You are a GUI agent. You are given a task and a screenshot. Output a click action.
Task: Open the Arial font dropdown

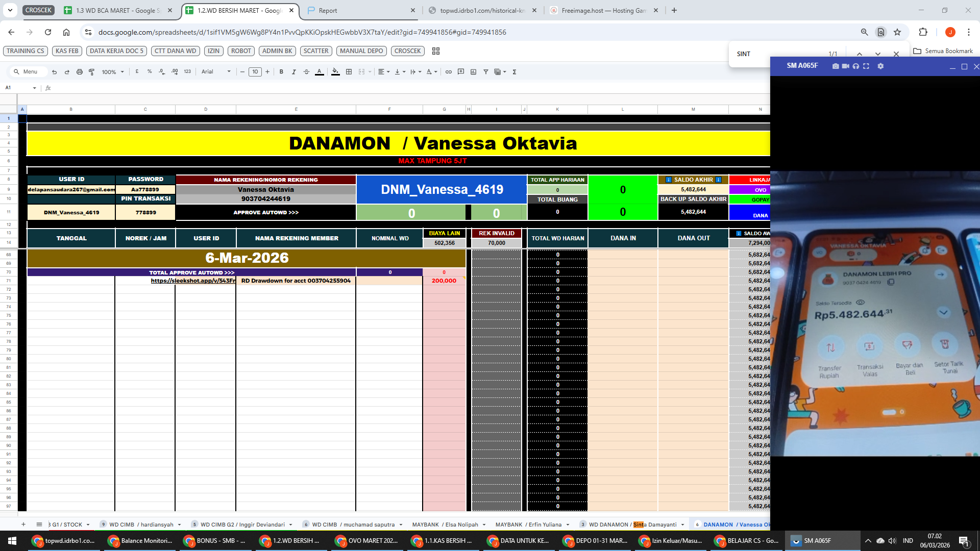(x=216, y=72)
